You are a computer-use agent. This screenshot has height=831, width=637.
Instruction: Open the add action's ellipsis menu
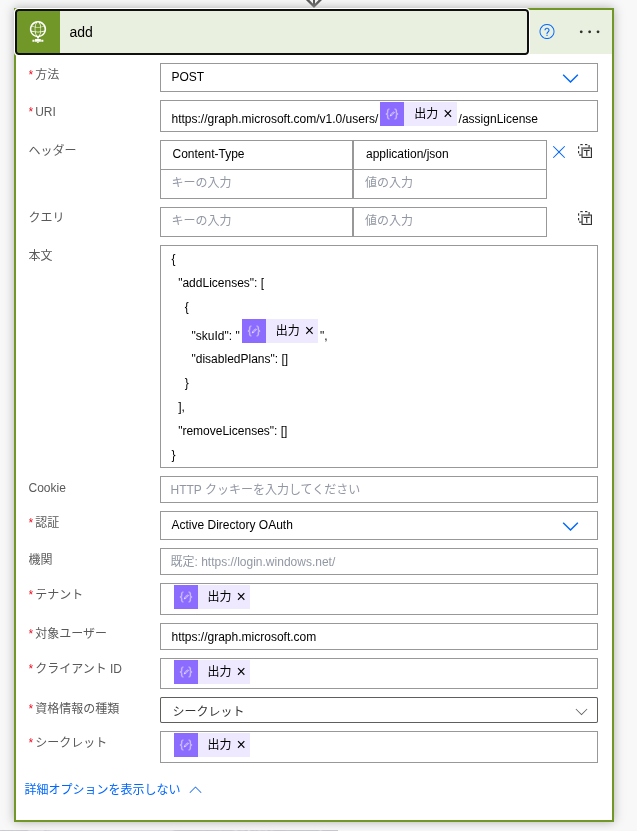[x=589, y=32]
